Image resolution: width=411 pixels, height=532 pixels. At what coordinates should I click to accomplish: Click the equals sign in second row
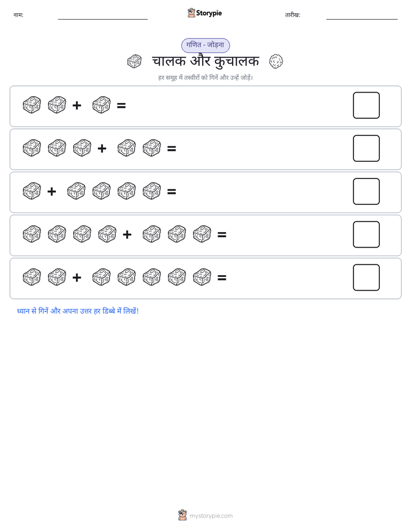pyautogui.click(x=172, y=149)
